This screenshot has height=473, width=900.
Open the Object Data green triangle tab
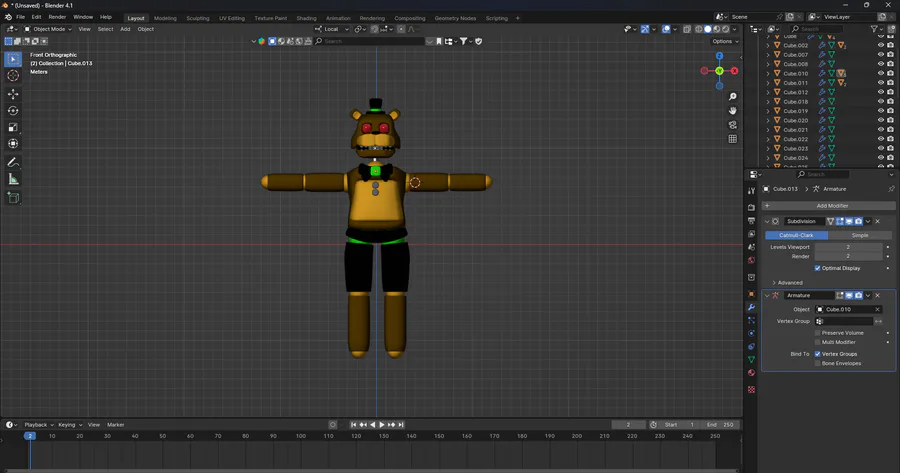[751, 359]
